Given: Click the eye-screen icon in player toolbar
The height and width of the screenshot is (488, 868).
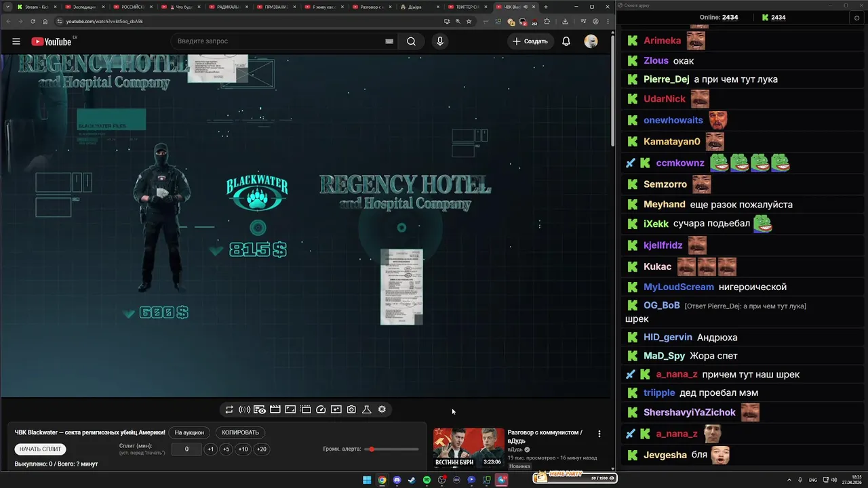Looking at the screenshot, I should (x=260, y=409).
